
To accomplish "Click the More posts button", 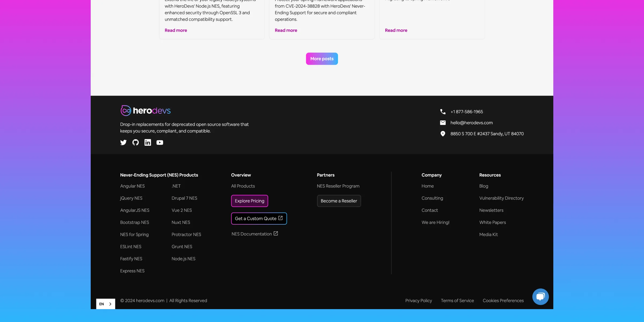I will [x=322, y=59].
